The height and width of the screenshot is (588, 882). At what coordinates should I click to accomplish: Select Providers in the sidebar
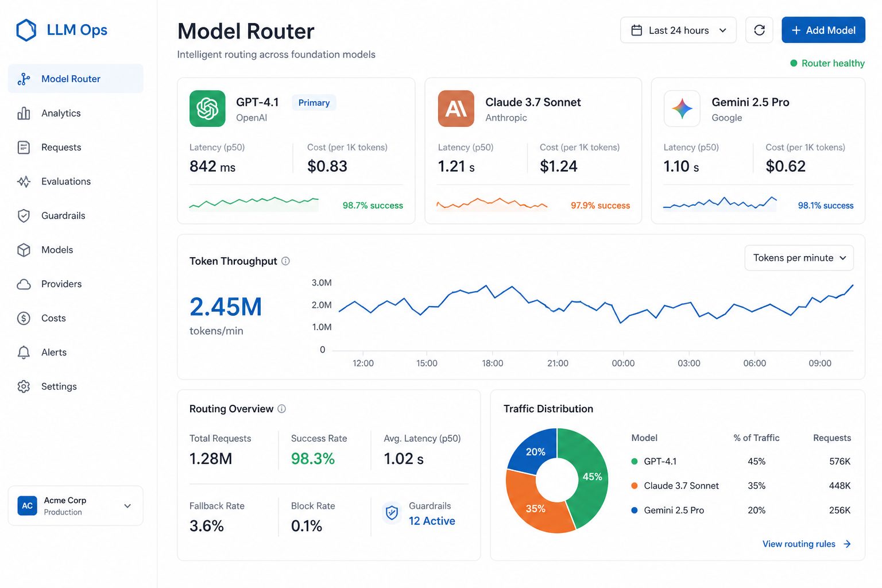point(76,284)
